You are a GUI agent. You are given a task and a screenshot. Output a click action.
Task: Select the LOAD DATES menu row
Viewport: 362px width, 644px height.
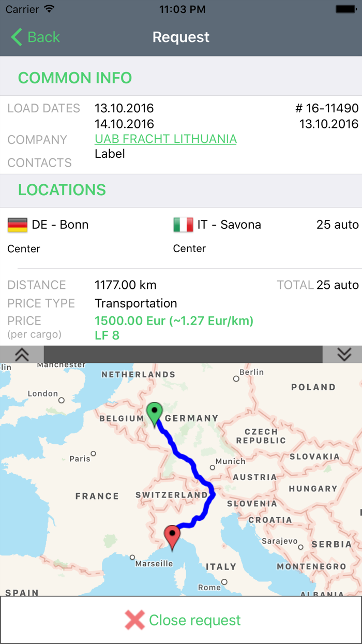(43, 108)
